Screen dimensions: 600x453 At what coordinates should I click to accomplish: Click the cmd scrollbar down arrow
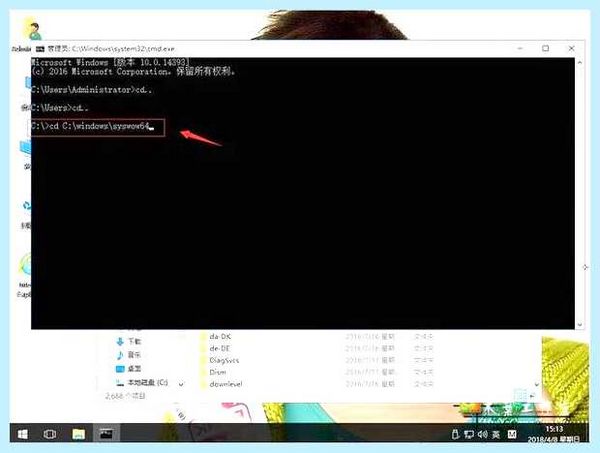click(x=579, y=324)
